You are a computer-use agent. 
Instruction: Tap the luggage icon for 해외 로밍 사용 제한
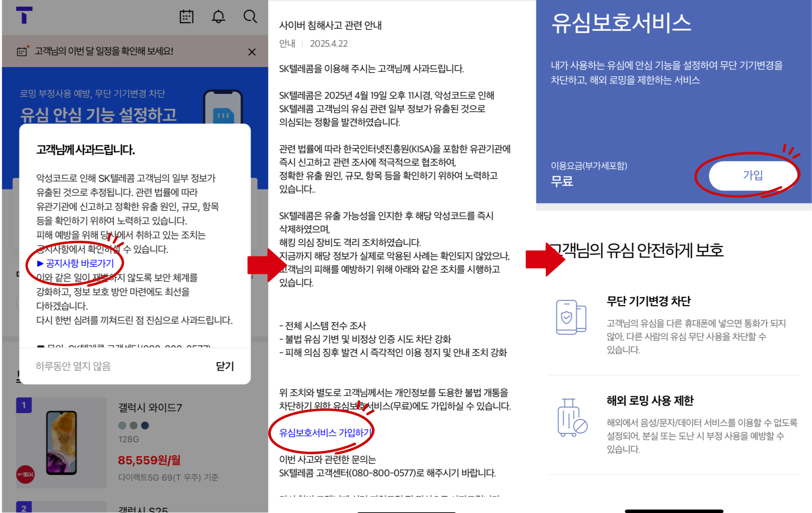coord(572,418)
